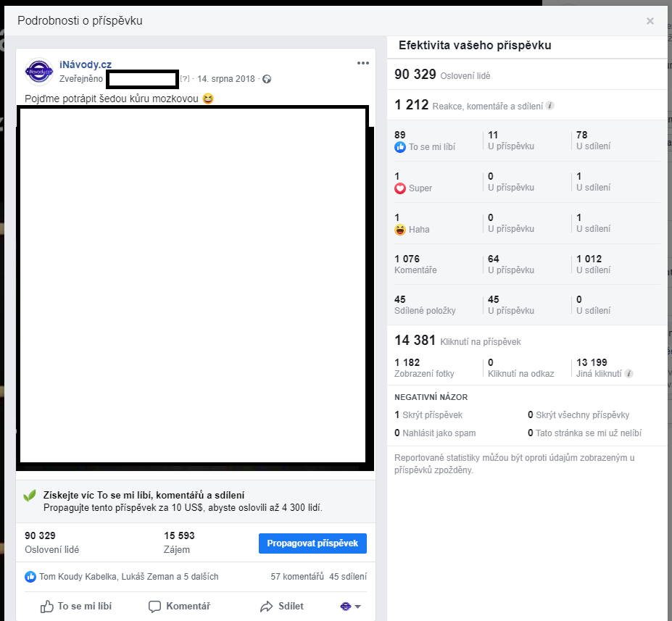The height and width of the screenshot is (621, 672).
Task: Like the post via To se mi líbí button
Action: [x=76, y=606]
